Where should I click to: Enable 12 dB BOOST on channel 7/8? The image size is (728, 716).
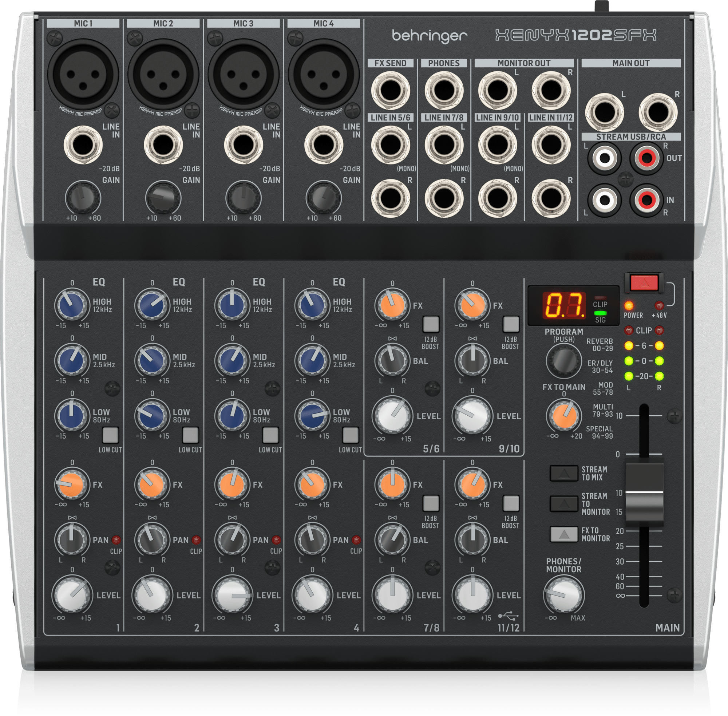point(431,503)
